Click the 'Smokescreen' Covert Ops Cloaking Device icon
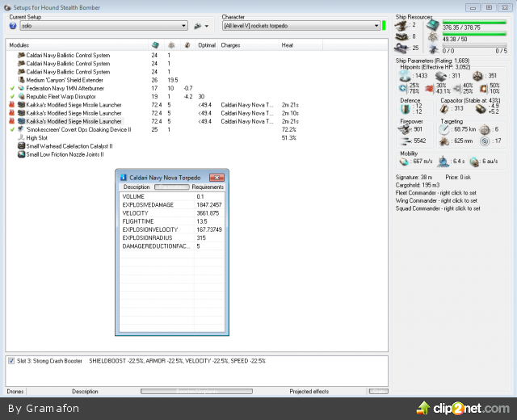This screenshot has width=517, height=420. point(21,129)
